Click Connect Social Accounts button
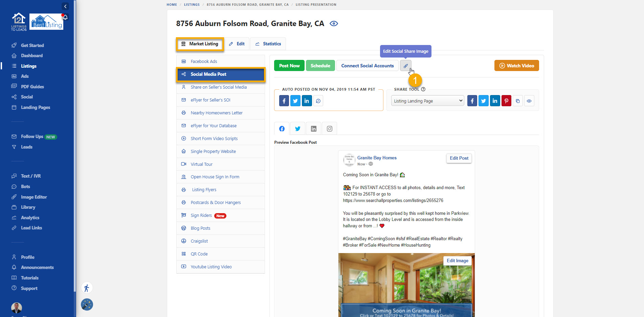 coord(367,66)
